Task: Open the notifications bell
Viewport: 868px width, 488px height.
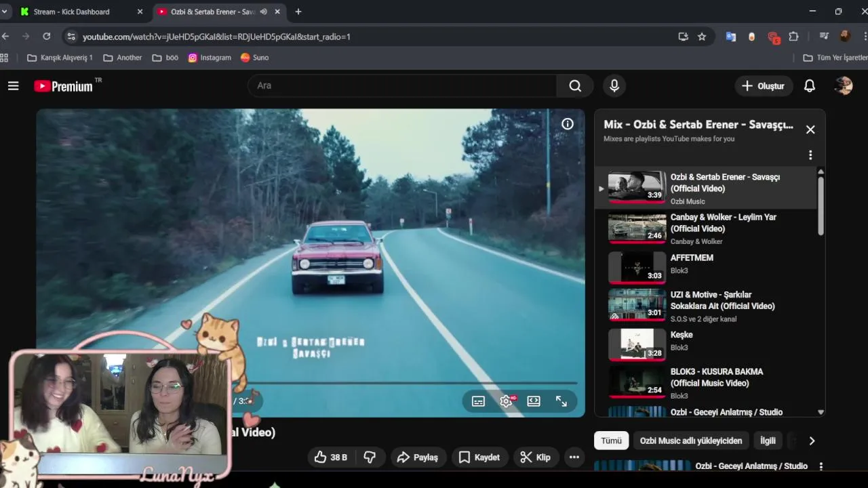Action: click(810, 86)
